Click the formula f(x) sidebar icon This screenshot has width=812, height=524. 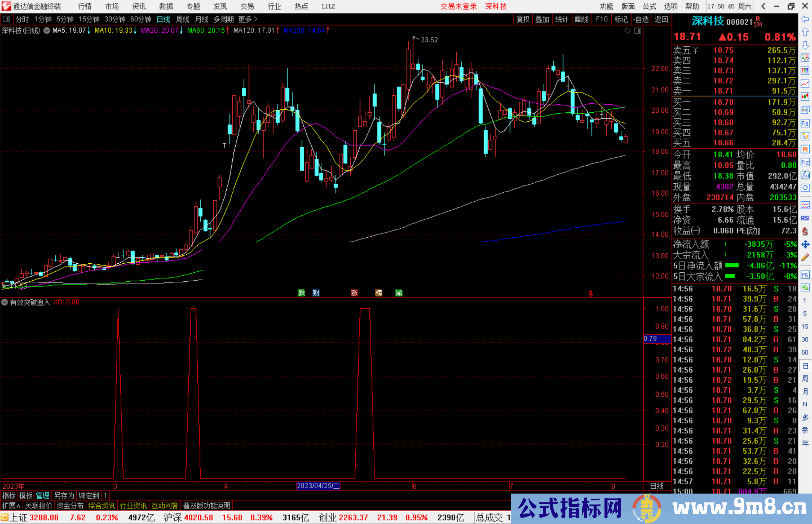pos(805,175)
